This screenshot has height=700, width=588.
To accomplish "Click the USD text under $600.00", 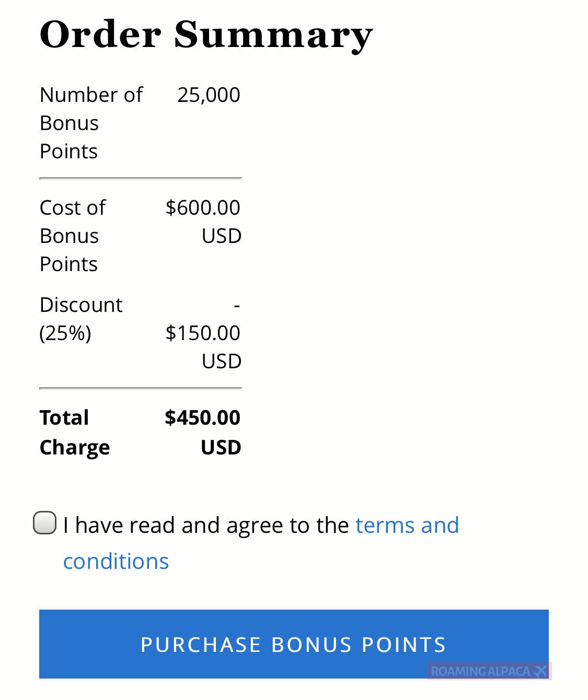I will pyautogui.click(x=222, y=236).
